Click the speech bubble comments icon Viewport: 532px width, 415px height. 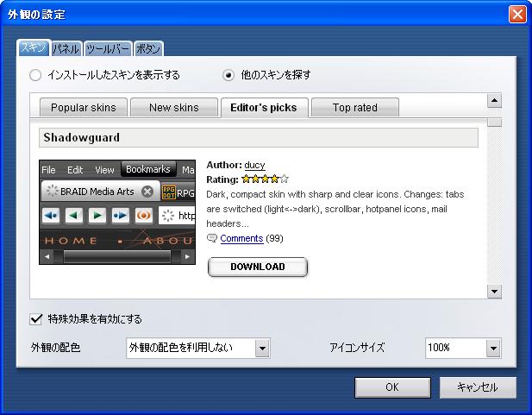[212, 238]
